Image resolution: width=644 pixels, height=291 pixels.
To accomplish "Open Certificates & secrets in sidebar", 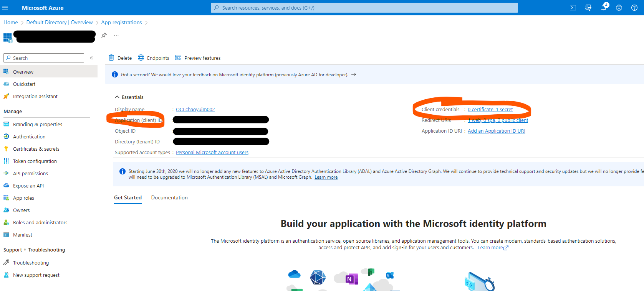I will pyautogui.click(x=36, y=149).
